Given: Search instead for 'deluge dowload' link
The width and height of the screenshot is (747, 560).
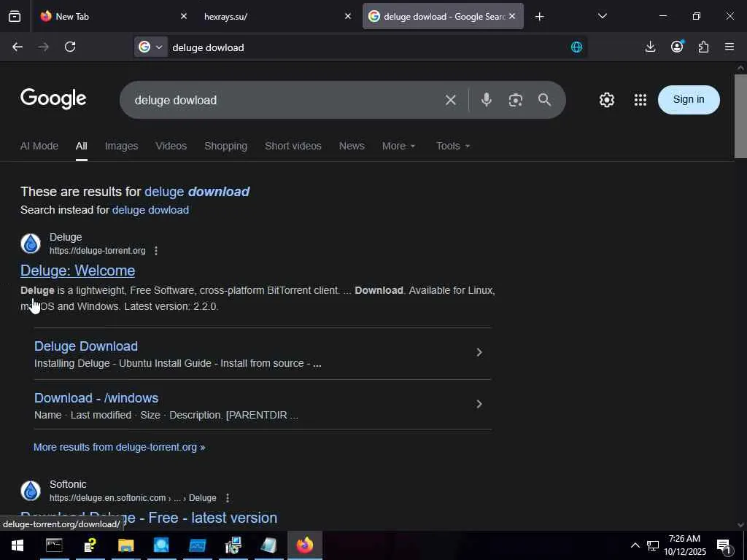Looking at the screenshot, I should pyautogui.click(x=150, y=210).
